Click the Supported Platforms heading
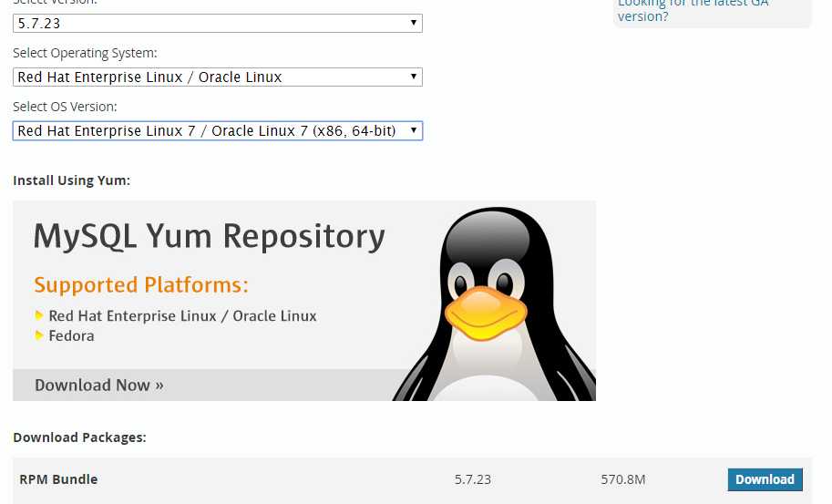Viewport: 832px width, 504px height. [x=141, y=285]
